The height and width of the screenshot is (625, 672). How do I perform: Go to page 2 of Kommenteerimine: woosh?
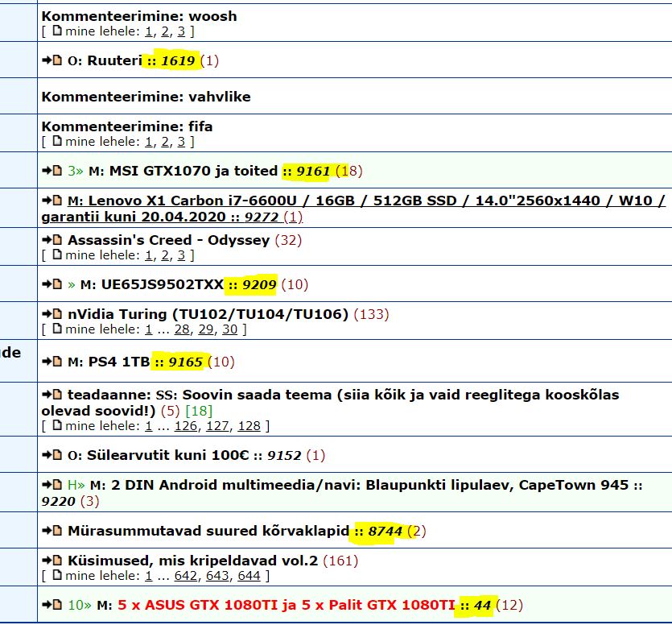coord(165,31)
